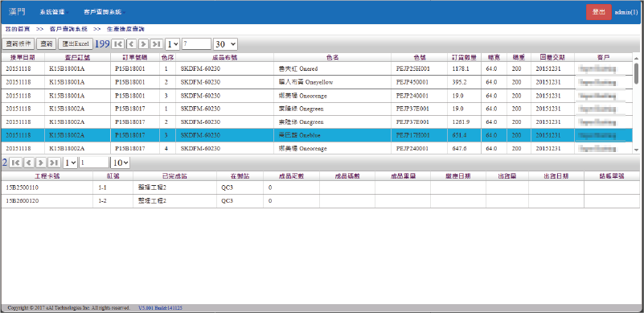The width and height of the screenshot is (644, 313).
Task: Click the 1-2 vat number cell
Action: (113, 201)
